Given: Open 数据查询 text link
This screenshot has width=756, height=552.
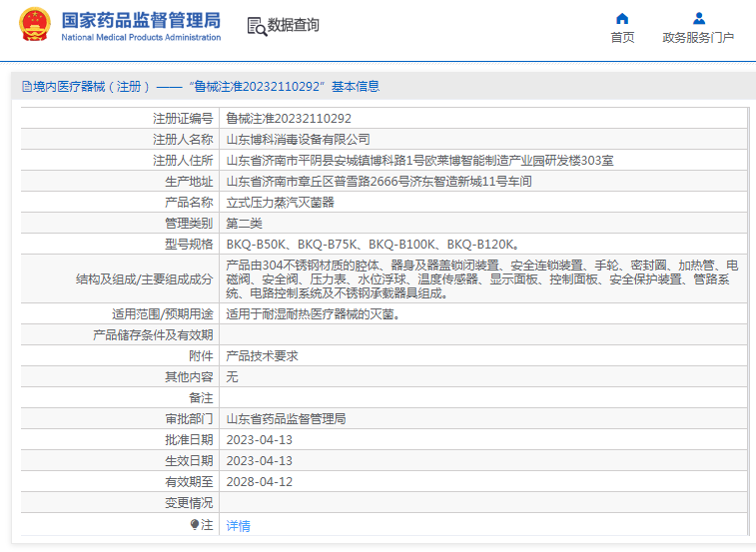Looking at the screenshot, I should 294,25.
